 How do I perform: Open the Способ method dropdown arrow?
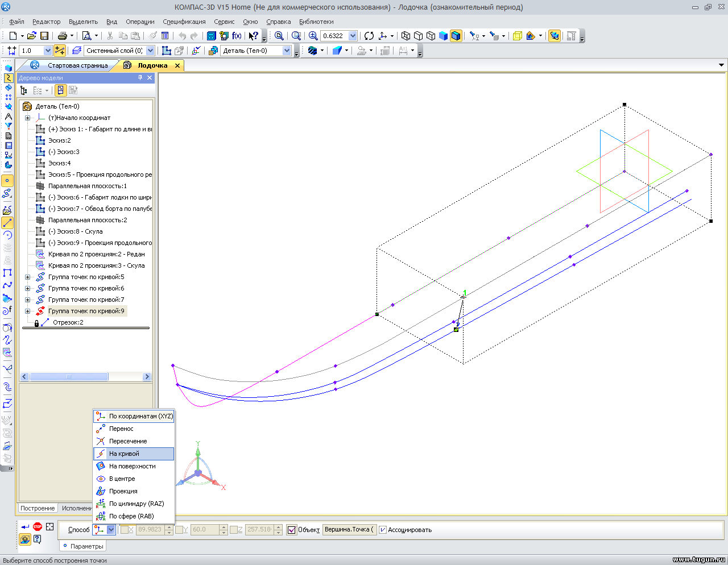[x=111, y=530]
